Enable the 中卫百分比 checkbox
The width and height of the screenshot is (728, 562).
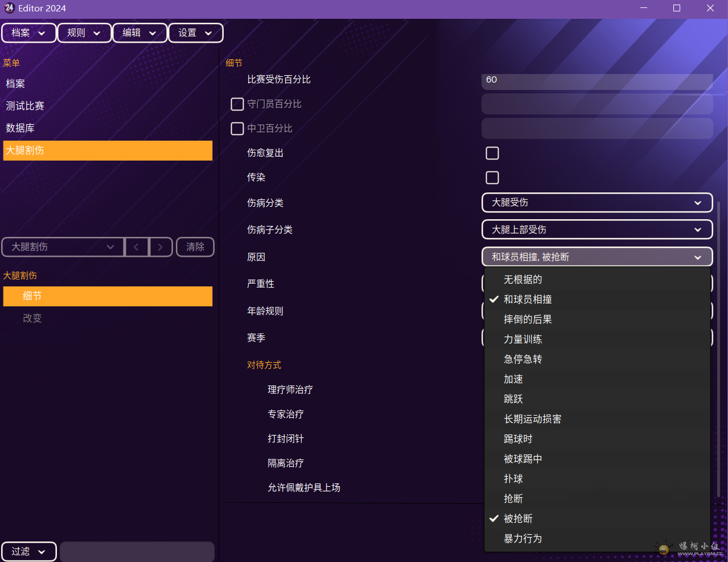tap(237, 129)
